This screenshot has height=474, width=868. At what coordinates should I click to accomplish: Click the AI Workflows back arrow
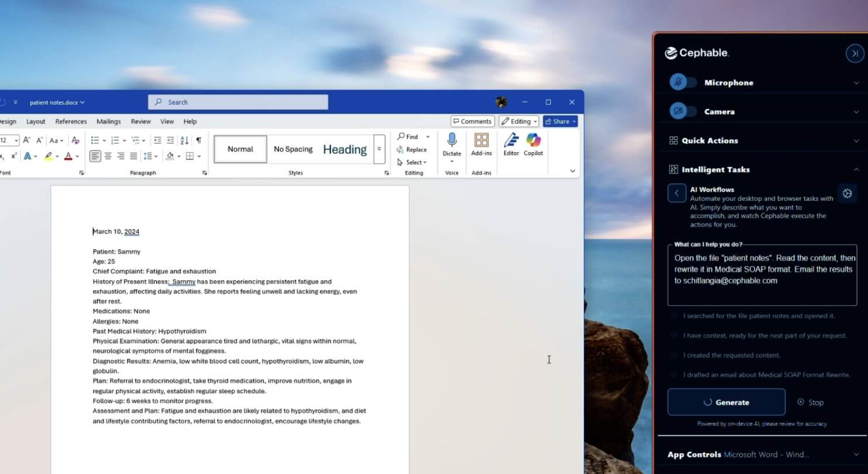[677, 193]
